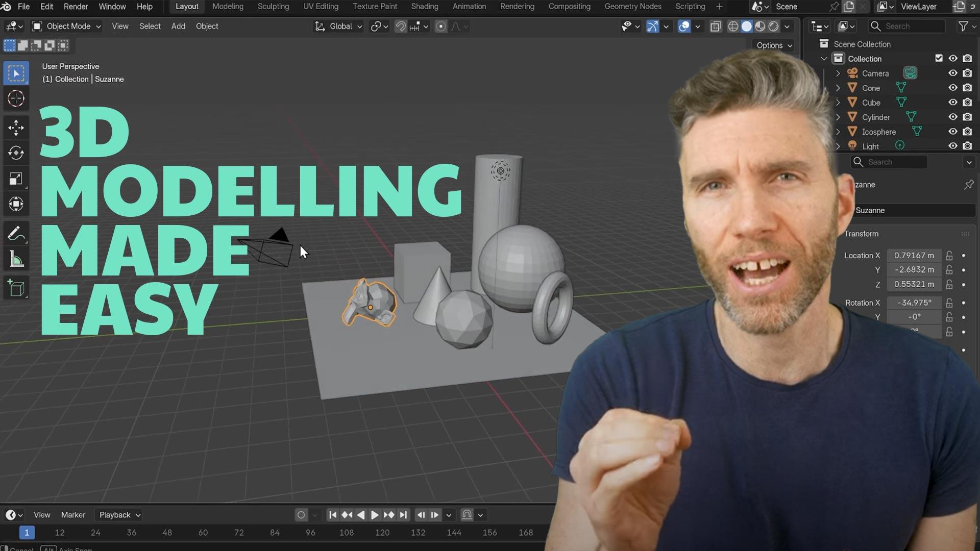Jump to next keyframe

[389, 515]
